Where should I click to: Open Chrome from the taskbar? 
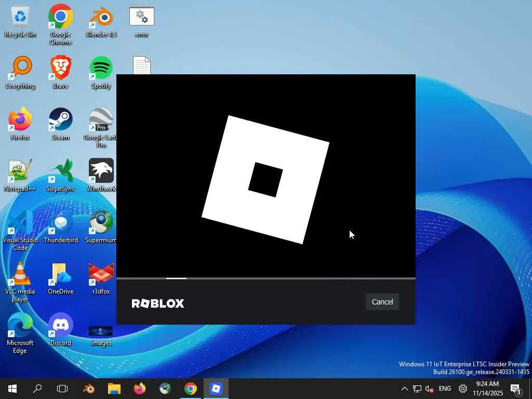pyautogui.click(x=191, y=389)
